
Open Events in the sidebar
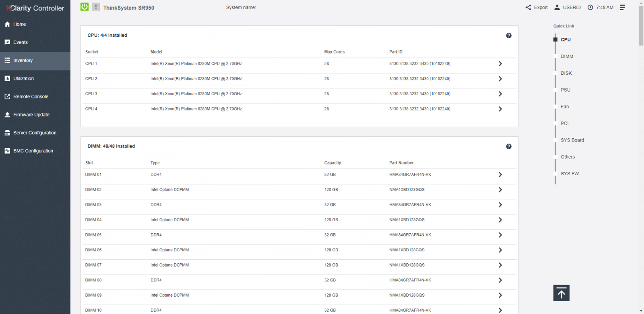pyautogui.click(x=35, y=42)
